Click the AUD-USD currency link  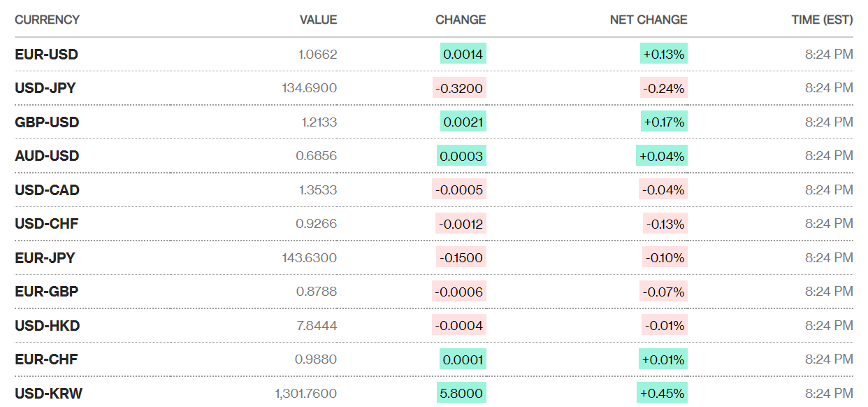point(47,156)
